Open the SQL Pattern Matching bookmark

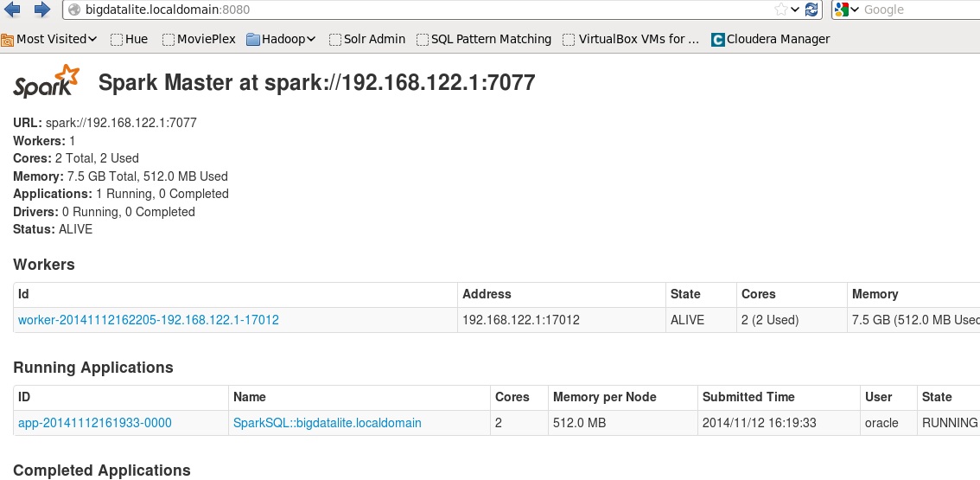point(483,39)
